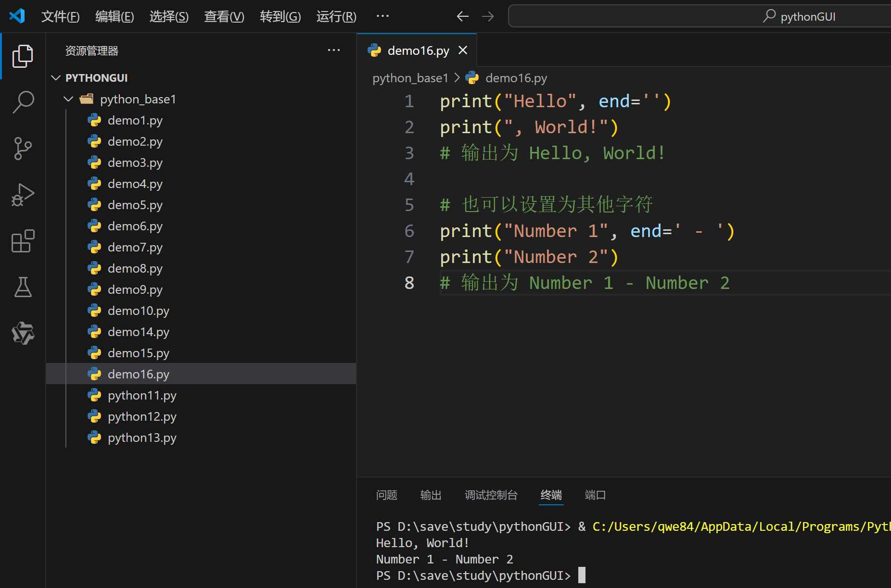Open the Source Control view

[x=23, y=148]
